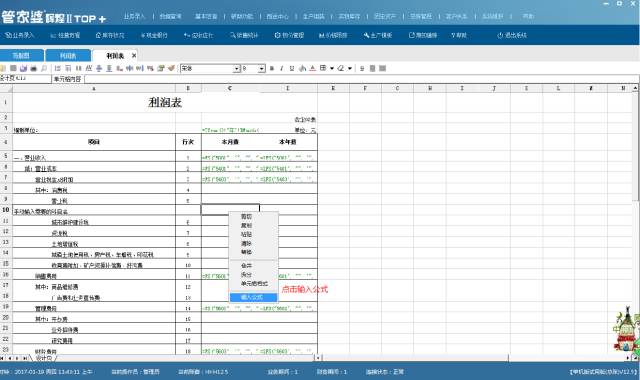Click 退出系统 in the blue navigation bar
This screenshot has width=640, height=380.
pos(512,35)
